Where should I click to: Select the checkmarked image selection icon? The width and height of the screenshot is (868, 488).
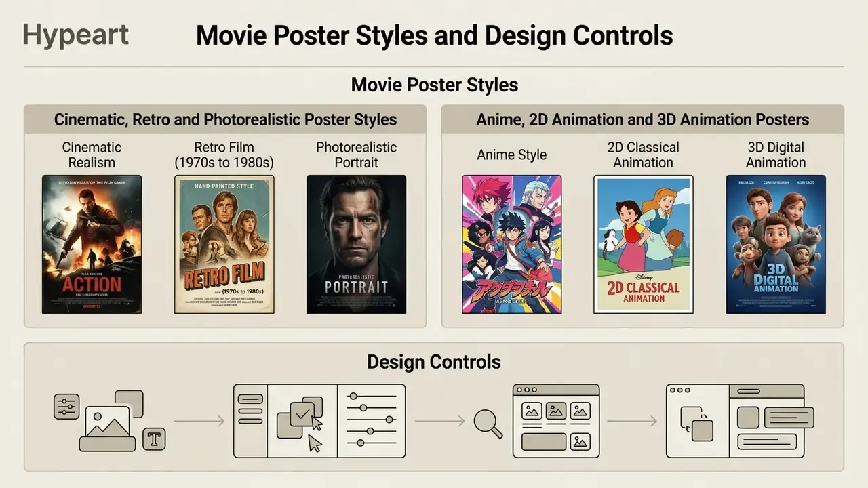coord(302,413)
